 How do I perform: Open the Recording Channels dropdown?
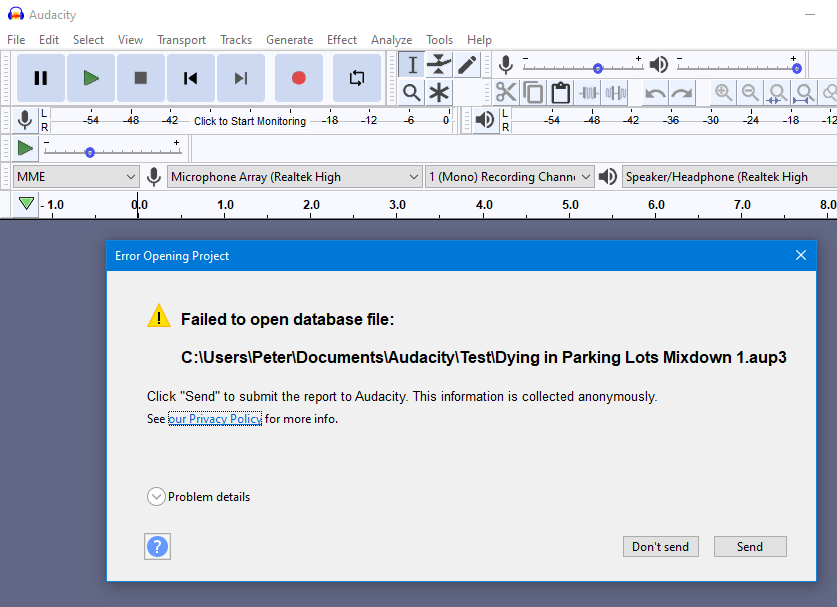[510, 177]
